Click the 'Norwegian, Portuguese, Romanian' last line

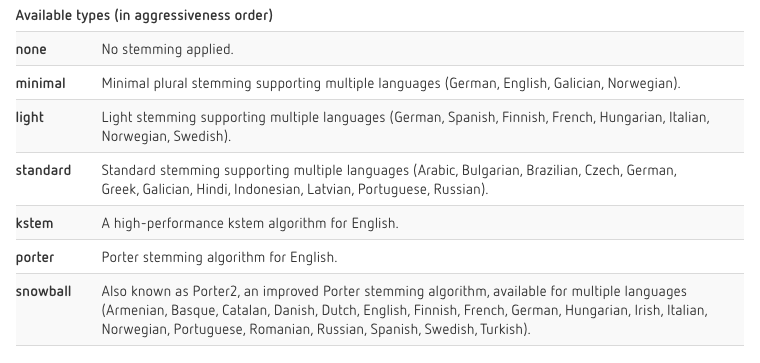click(317, 329)
